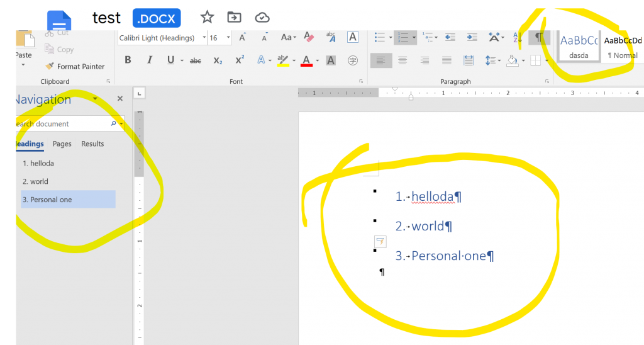Viewport: 644px width, 345px height.
Task: Open the font name dropdown
Action: point(204,38)
